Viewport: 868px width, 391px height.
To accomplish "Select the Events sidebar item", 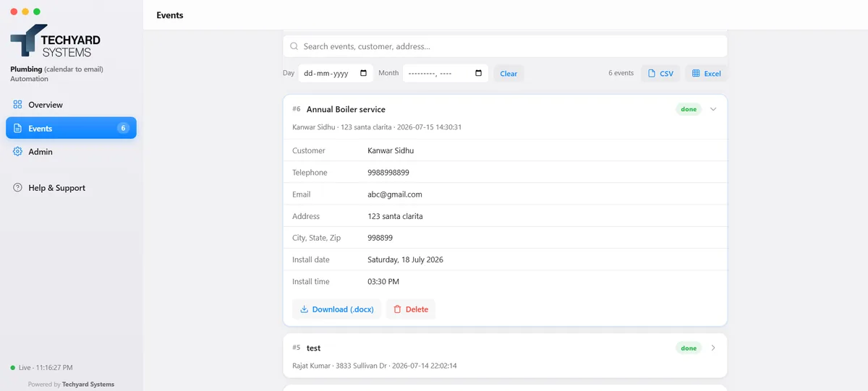I will pyautogui.click(x=71, y=128).
